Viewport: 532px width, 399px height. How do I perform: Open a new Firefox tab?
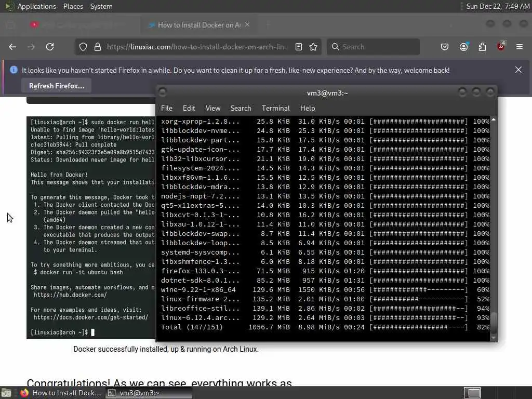coord(268,25)
